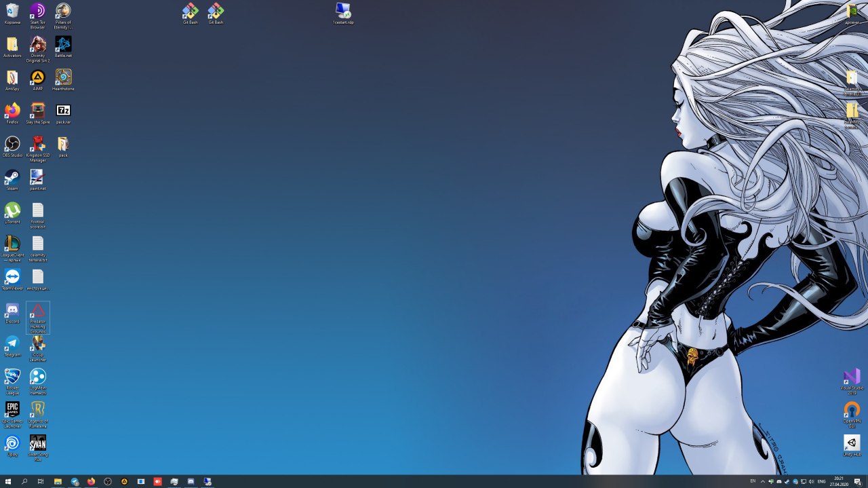Select the Activators folder on desktop
The width and height of the screenshot is (868, 488).
pyautogui.click(x=12, y=47)
